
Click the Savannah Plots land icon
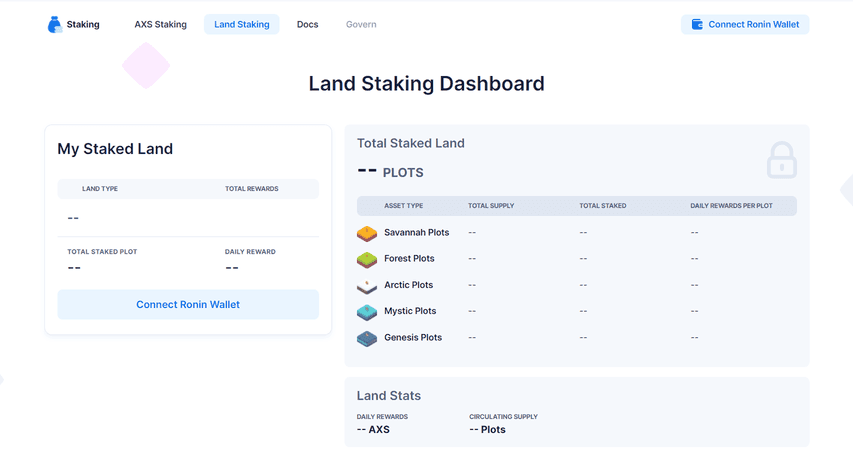367,233
